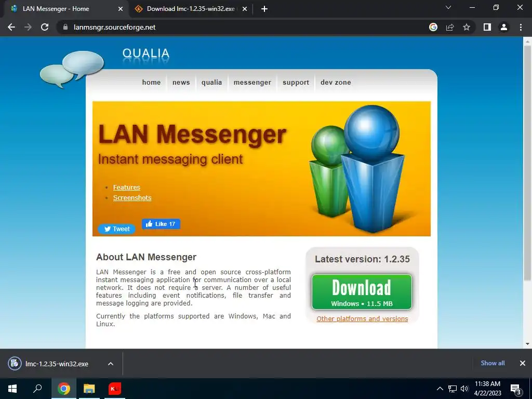Click Show all downloads
Image resolution: width=532 pixels, height=399 pixels.
click(493, 363)
